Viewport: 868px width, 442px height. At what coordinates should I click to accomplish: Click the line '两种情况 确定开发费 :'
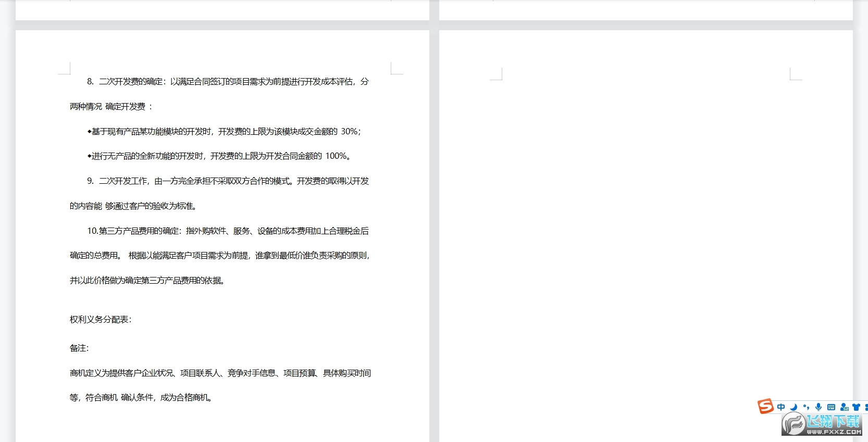click(x=111, y=107)
